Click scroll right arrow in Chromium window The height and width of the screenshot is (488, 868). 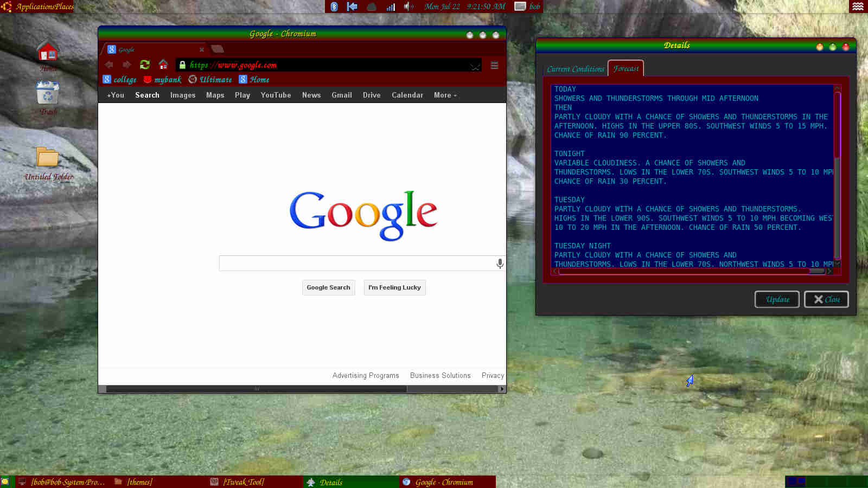502,389
